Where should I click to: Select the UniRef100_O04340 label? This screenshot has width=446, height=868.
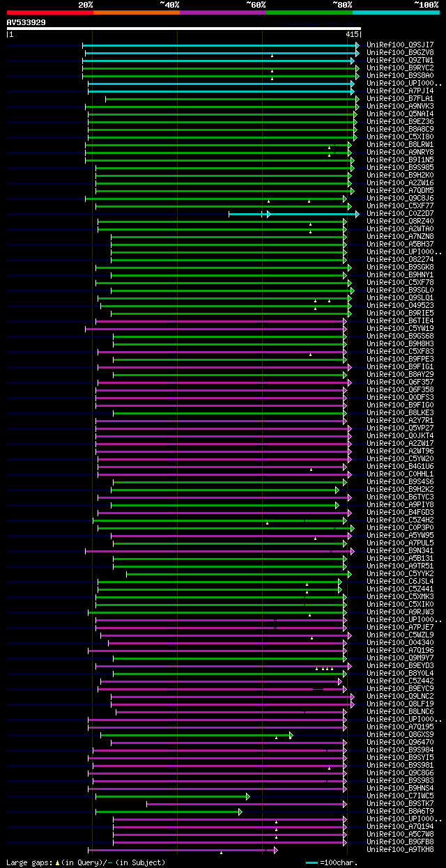coord(400,642)
